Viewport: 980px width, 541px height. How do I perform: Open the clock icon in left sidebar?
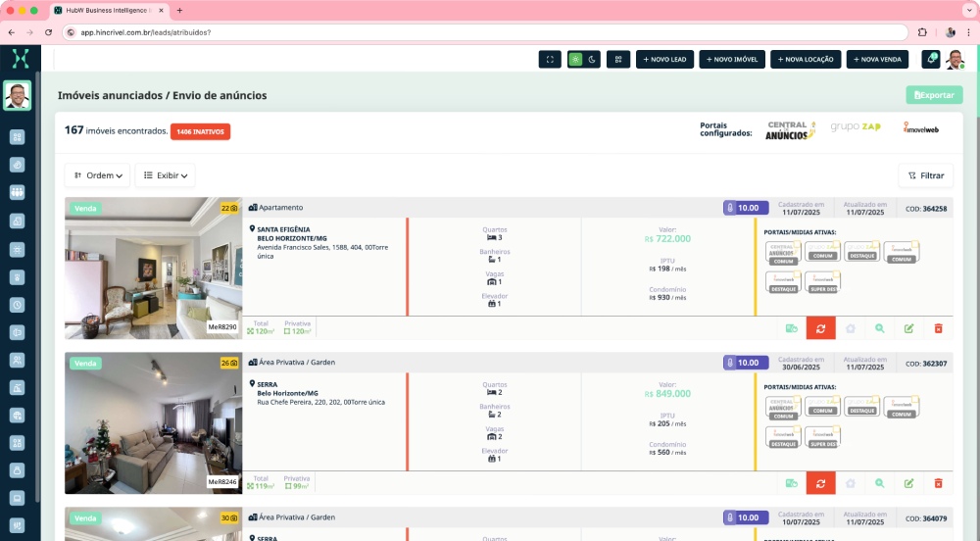pos(17,305)
